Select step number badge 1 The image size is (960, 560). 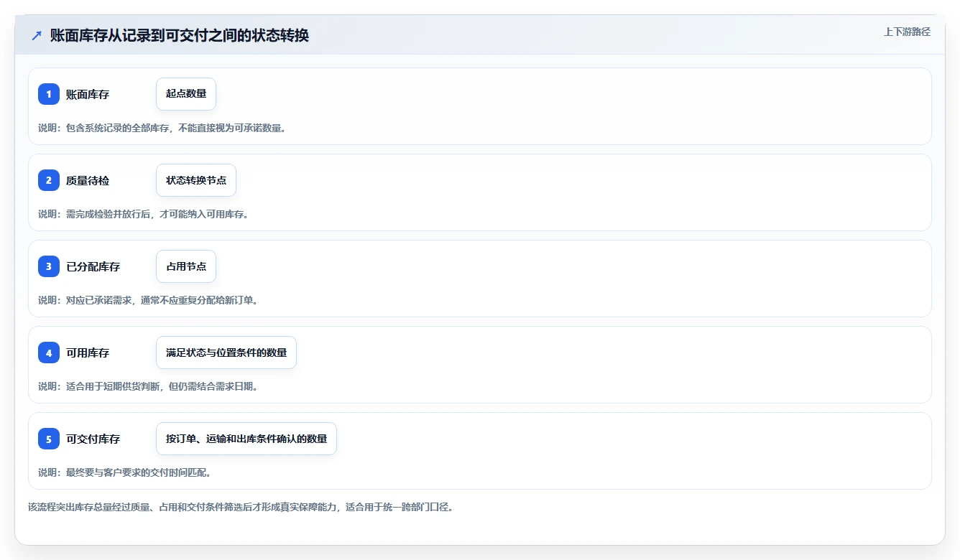[49, 94]
